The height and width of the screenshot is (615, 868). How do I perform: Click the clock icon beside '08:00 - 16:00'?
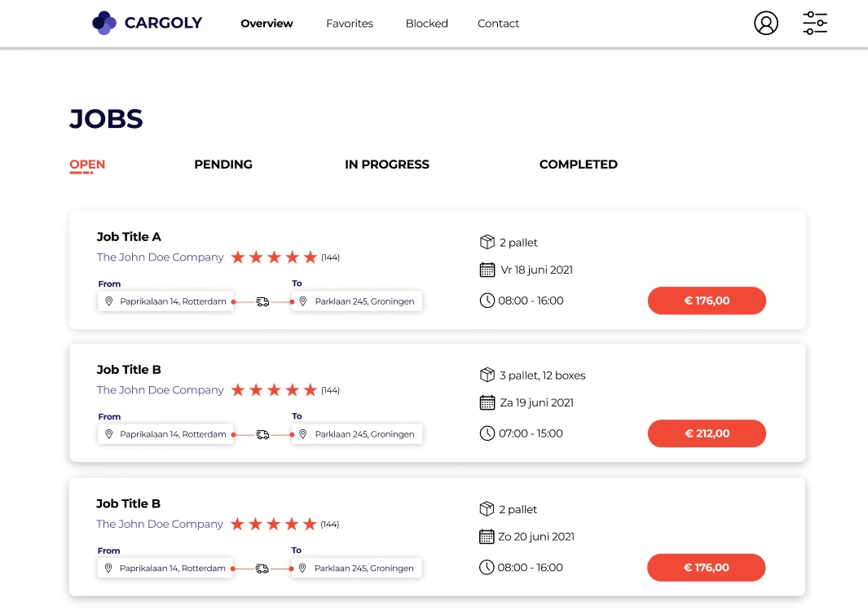click(487, 300)
